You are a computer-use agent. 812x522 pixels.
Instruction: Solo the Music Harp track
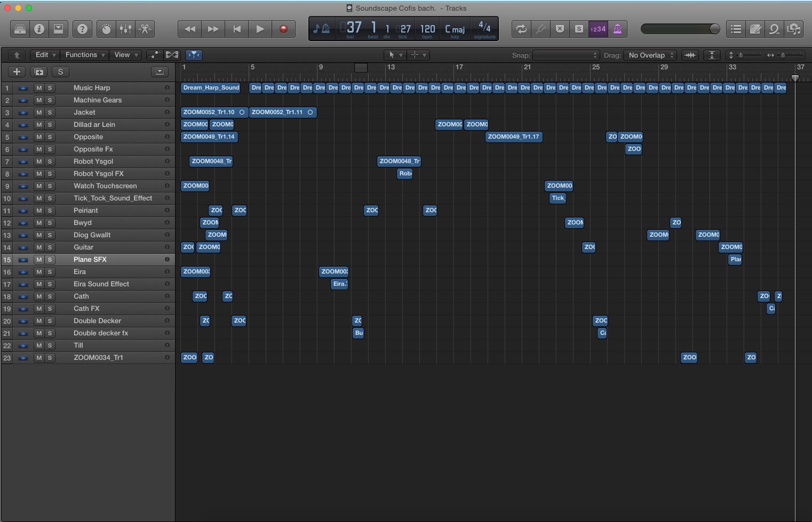pos(50,88)
